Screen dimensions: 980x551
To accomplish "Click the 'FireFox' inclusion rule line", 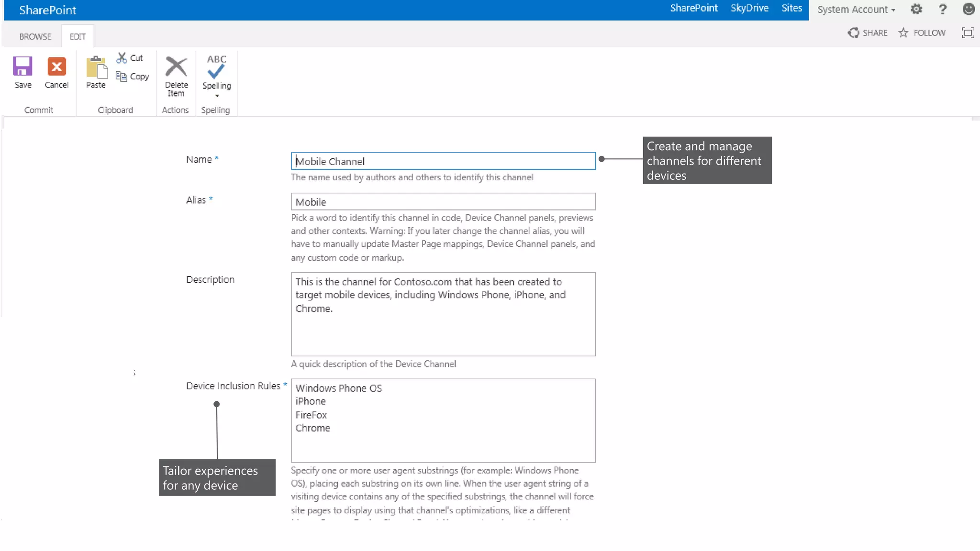I will click(311, 415).
